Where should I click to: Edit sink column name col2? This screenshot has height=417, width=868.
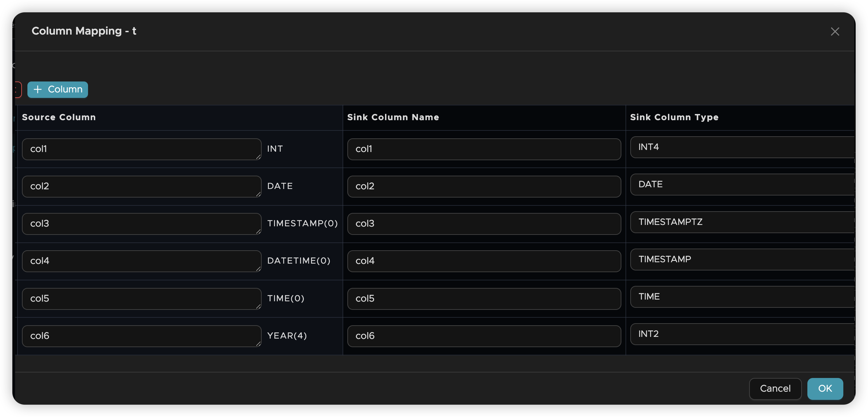[484, 186]
